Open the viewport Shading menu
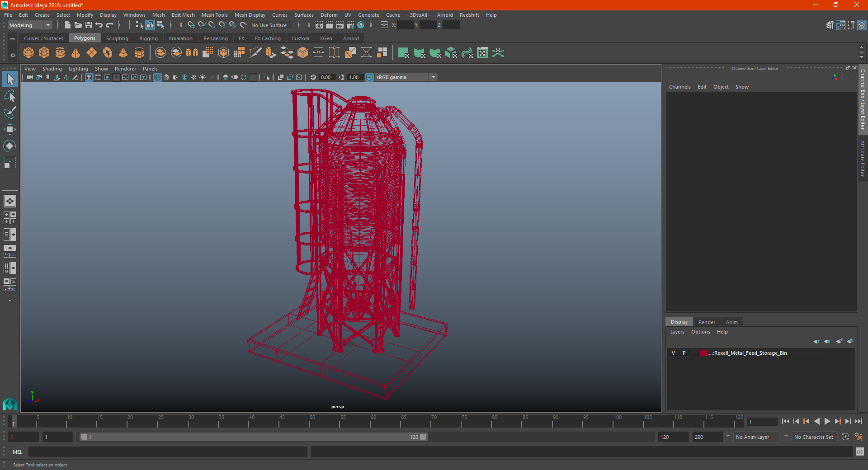Image resolution: width=868 pixels, height=470 pixels. tap(52, 69)
